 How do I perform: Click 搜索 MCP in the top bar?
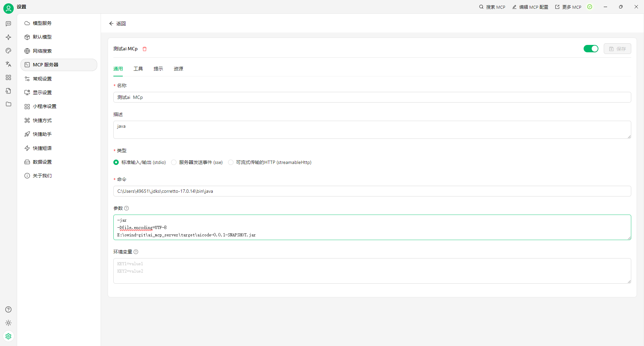coord(492,7)
